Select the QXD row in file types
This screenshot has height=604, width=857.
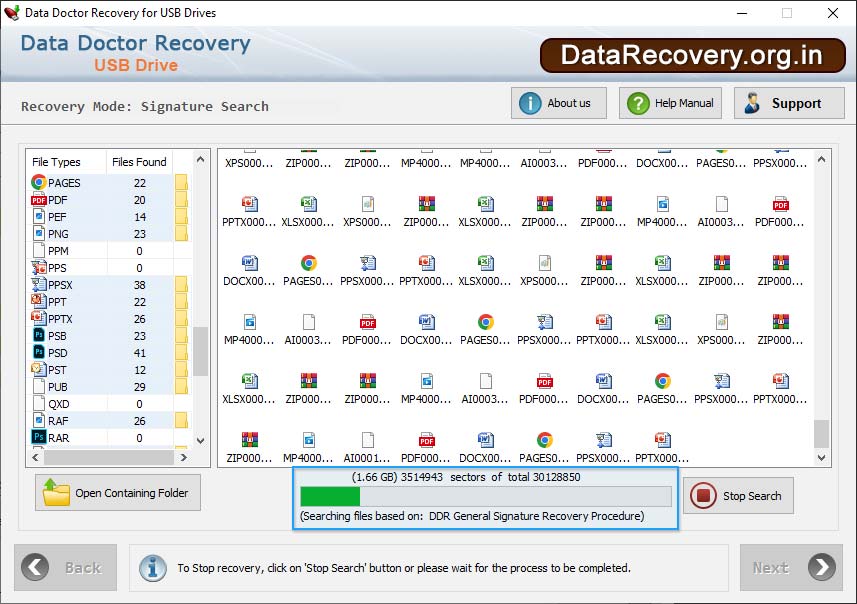coord(109,404)
